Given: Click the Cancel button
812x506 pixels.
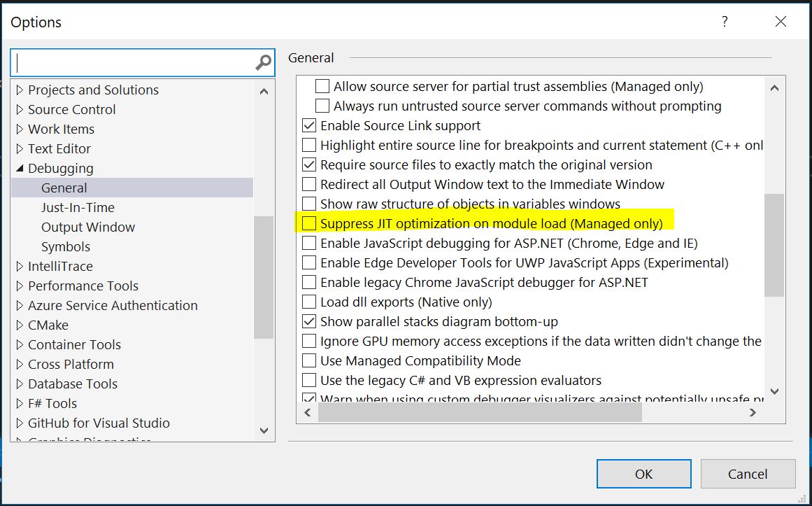Looking at the screenshot, I should (748, 474).
